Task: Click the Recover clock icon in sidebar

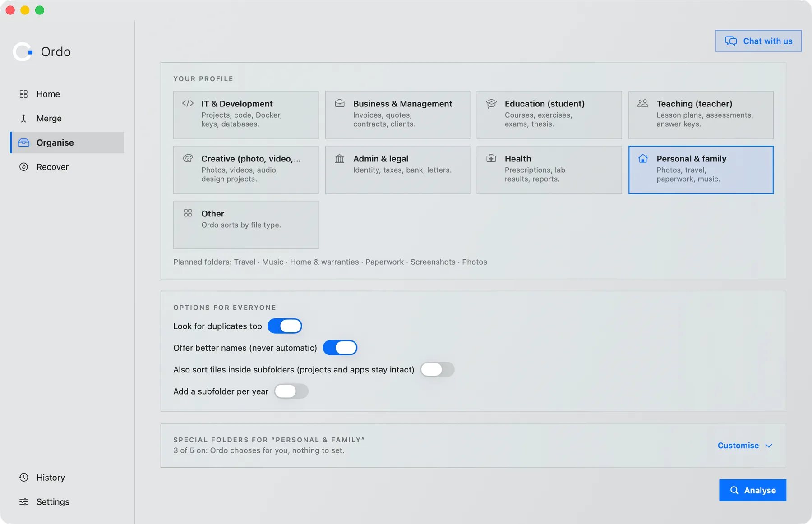Action: tap(23, 167)
